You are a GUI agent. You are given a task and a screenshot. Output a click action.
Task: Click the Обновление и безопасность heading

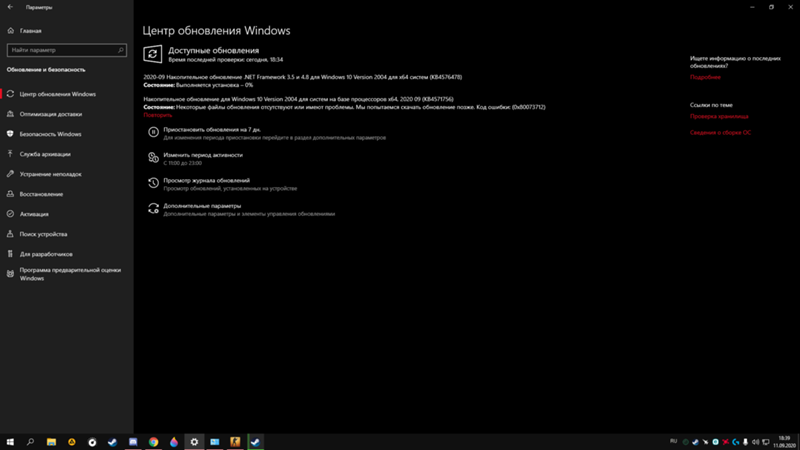pyautogui.click(x=46, y=70)
